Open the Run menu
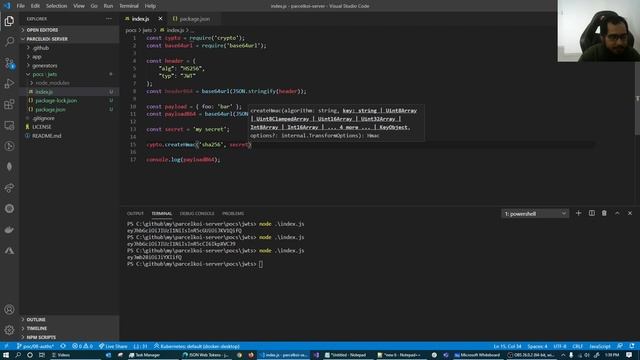 click(x=108, y=6)
